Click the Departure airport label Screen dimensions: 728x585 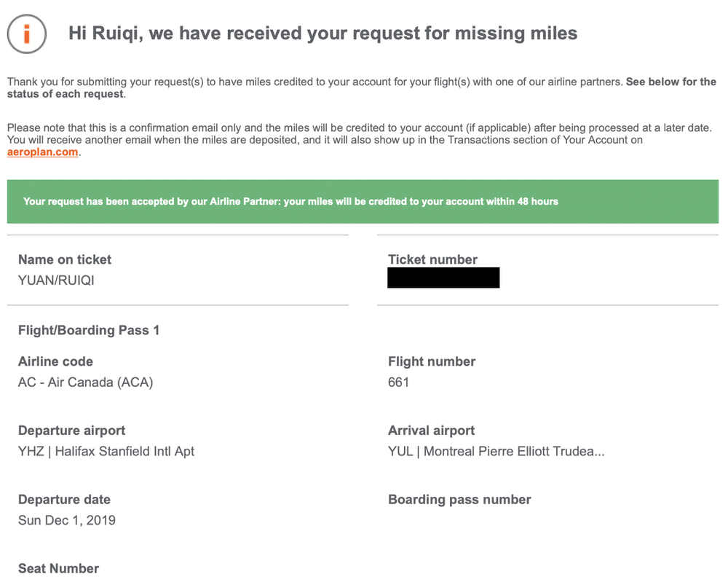[71, 431]
